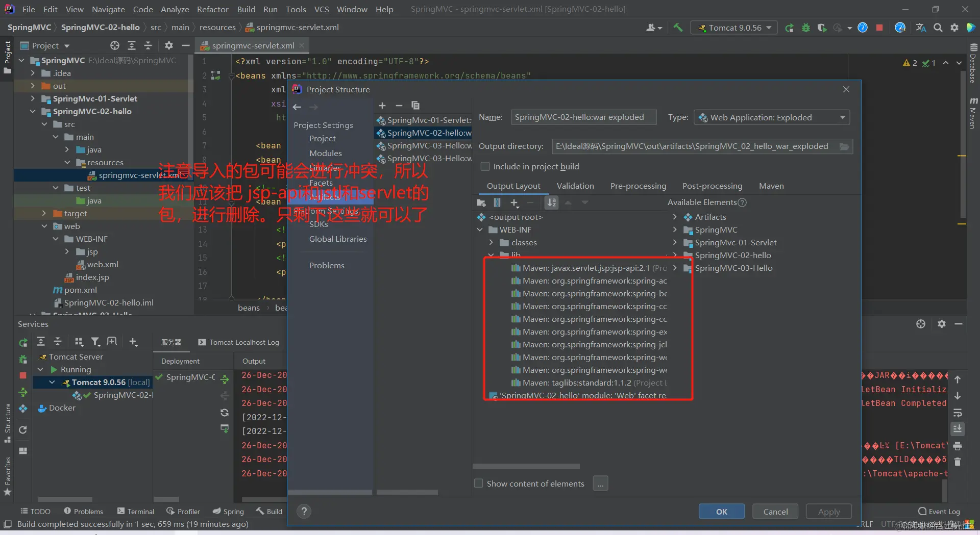980x535 pixels.
Task: Go back in Project Structure dialog
Action: (297, 107)
